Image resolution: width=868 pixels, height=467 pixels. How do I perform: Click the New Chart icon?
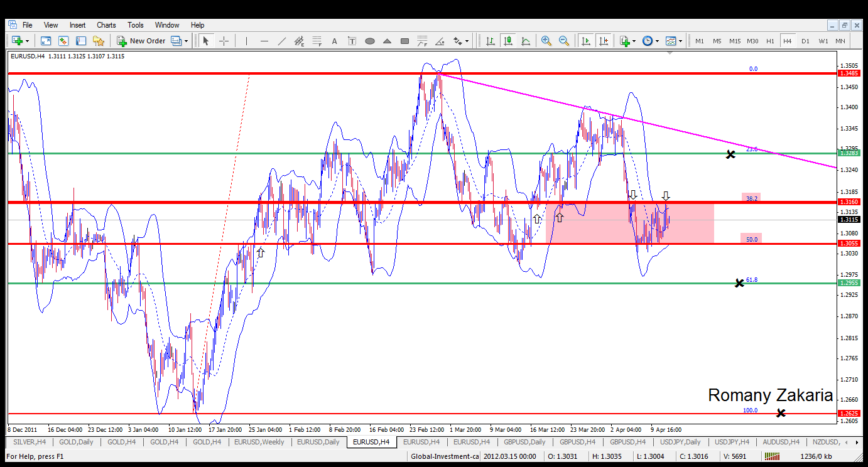click(x=16, y=41)
